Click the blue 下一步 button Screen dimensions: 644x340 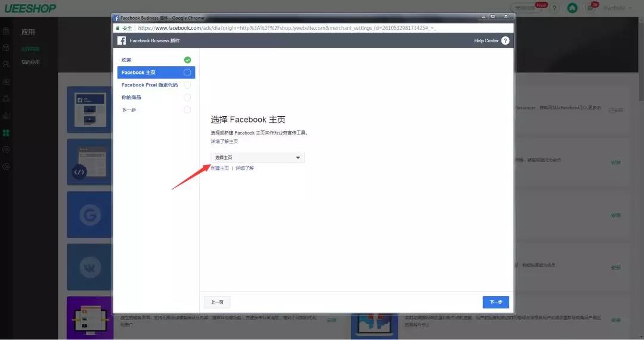click(x=496, y=302)
